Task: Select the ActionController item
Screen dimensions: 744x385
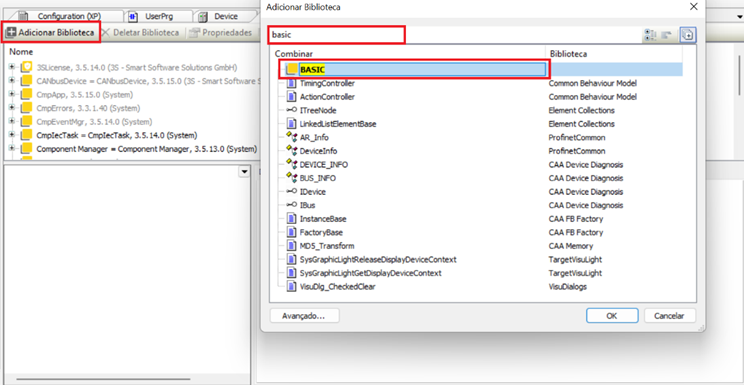Action: 327,97
